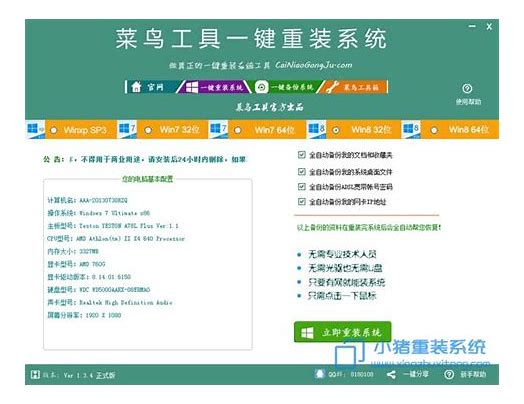Click the 屏幕分辨率 1920 X 1080 row
524x404 pixels.
click(x=84, y=315)
